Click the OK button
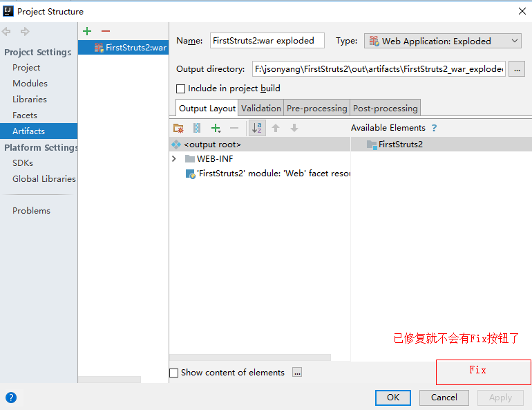Screen dimensions: 532x410 (393, 398)
